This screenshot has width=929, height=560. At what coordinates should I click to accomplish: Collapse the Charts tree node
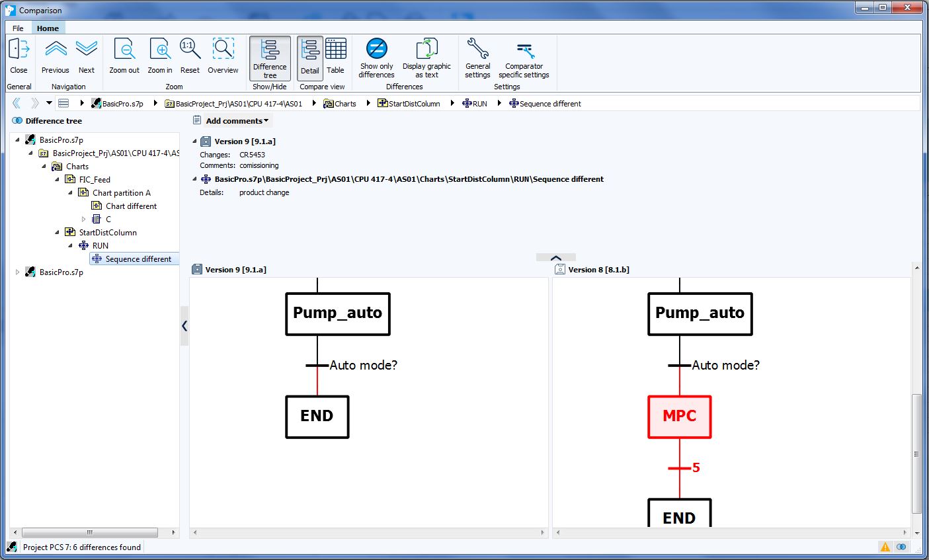44,166
